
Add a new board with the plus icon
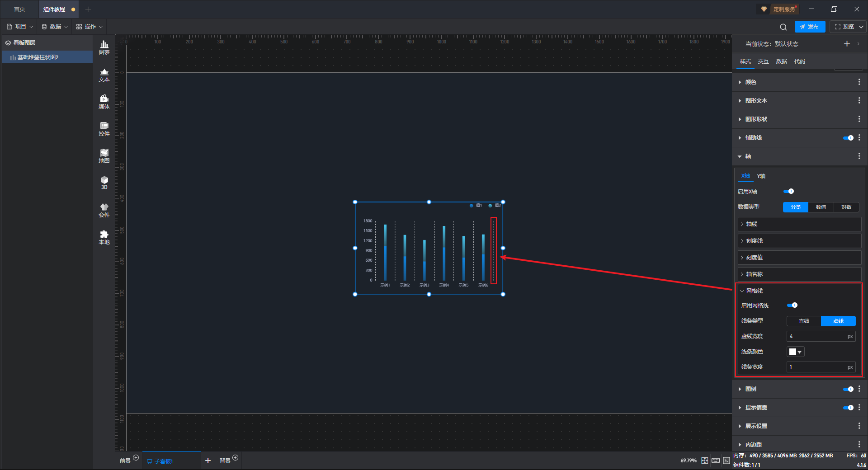pos(208,461)
